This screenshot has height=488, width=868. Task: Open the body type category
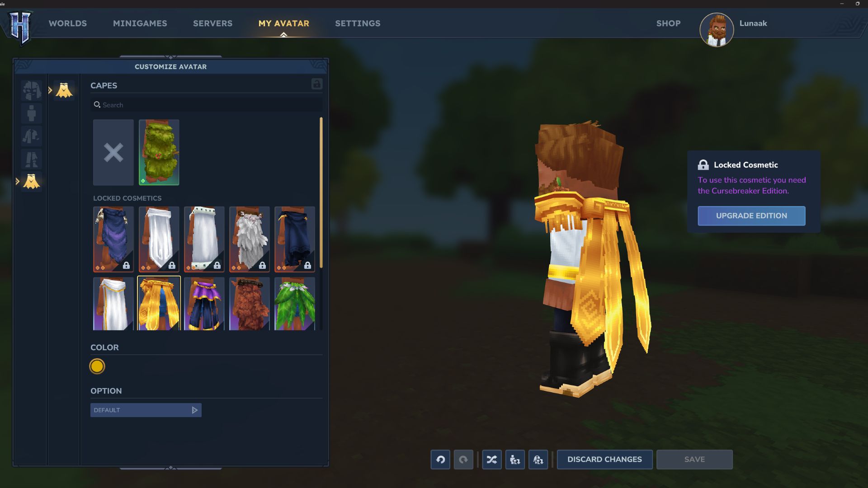tap(31, 113)
